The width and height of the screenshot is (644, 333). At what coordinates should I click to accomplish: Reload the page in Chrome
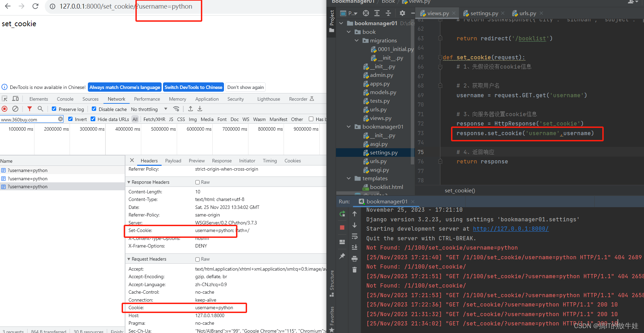point(35,6)
